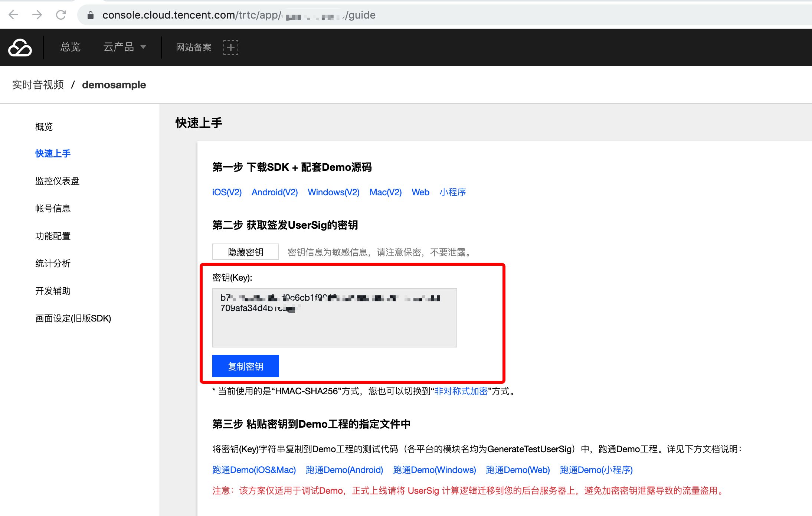The image size is (812, 516).
Task: Open 开发辅助 in the sidebar
Action: [53, 291]
